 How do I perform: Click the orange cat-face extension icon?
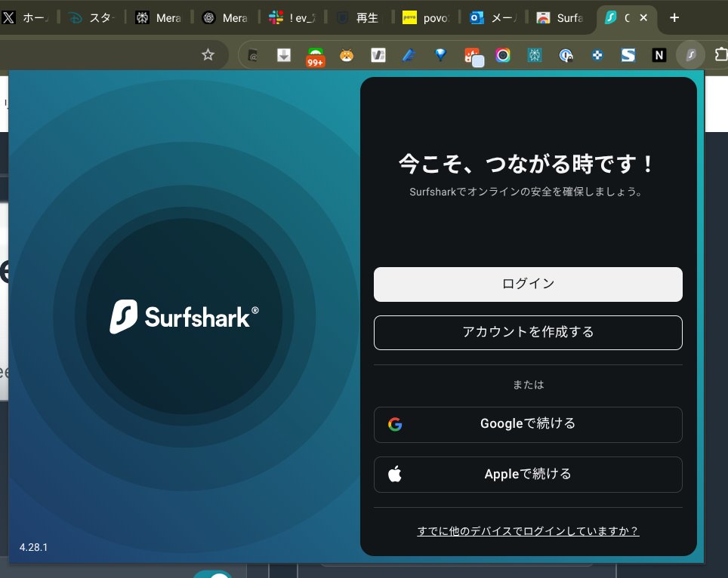click(x=347, y=55)
